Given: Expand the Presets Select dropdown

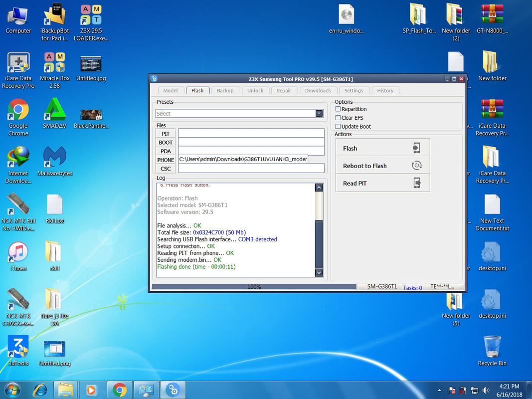Looking at the screenshot, I should coord(319,113).
